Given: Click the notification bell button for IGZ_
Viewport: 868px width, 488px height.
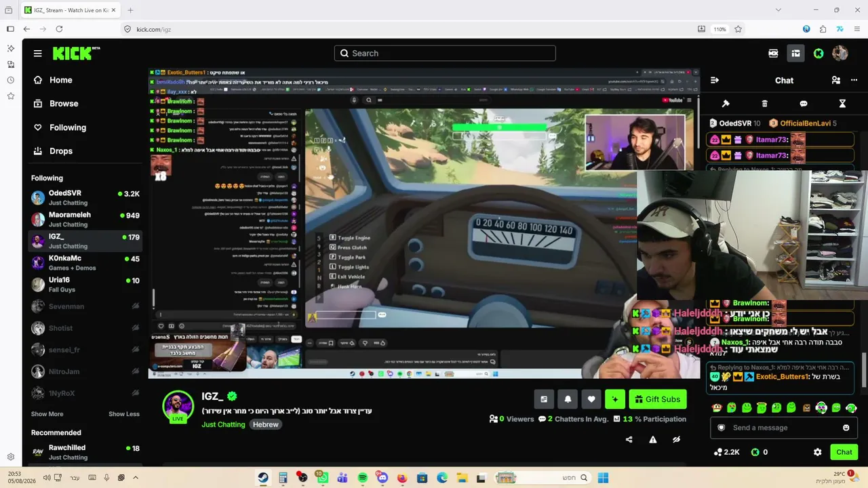Looking at the screenshot, I should pos(568,399).
